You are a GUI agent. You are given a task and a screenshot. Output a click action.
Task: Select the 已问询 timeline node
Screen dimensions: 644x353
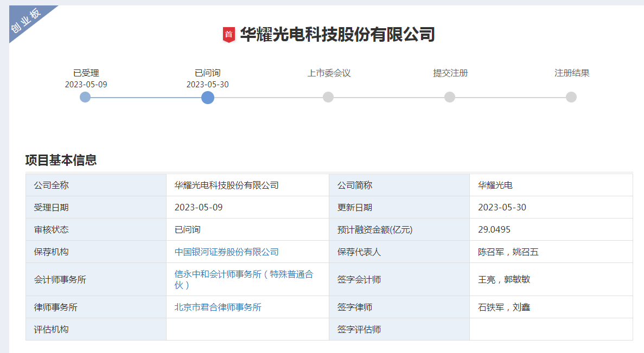pyautogui.click(x=208, y=98)
